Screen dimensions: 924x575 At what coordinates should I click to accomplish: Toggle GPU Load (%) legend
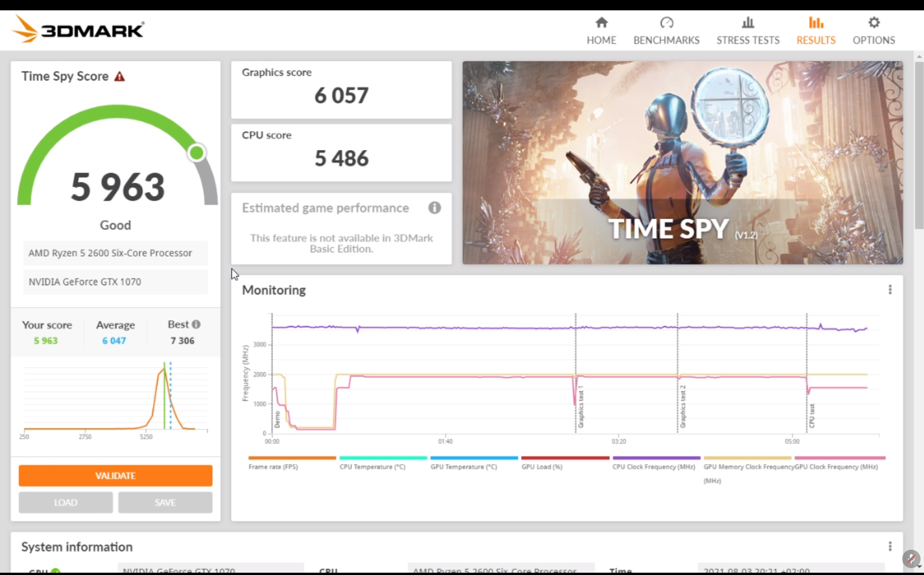coord(565,463)
